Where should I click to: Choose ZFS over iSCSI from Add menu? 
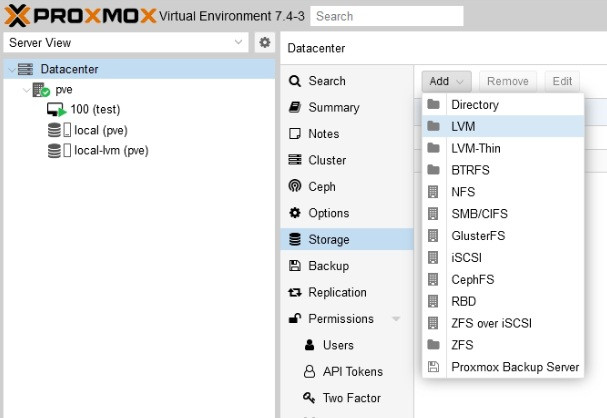[503, 323]
